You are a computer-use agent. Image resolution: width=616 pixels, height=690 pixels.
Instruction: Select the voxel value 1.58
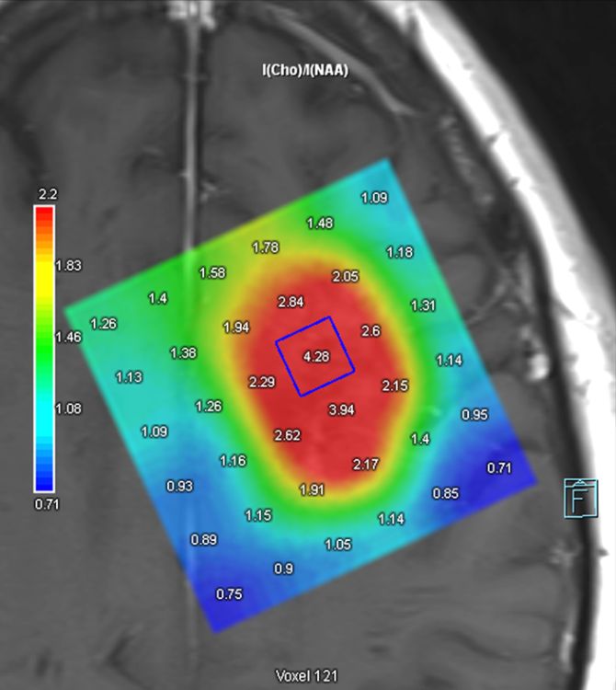[x=212, y=273]
